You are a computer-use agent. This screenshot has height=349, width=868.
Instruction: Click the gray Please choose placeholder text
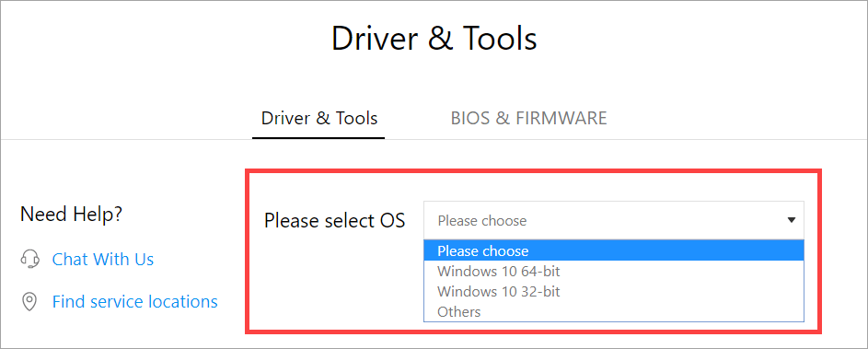(x=481, y=220)
